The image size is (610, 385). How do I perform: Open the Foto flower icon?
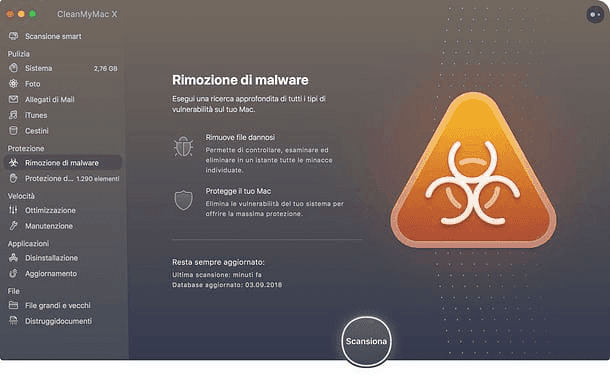click(14, 84)
